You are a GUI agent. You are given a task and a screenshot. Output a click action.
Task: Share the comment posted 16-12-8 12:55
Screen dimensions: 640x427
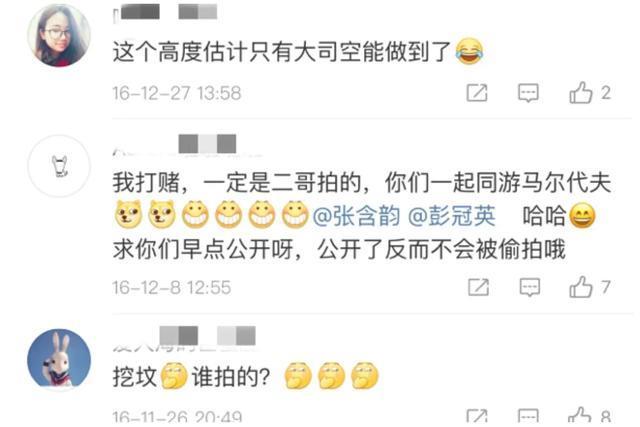coord(478,287)
